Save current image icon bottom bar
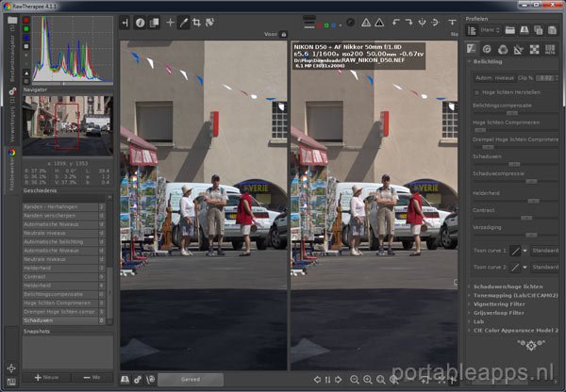 click(125, 380)
